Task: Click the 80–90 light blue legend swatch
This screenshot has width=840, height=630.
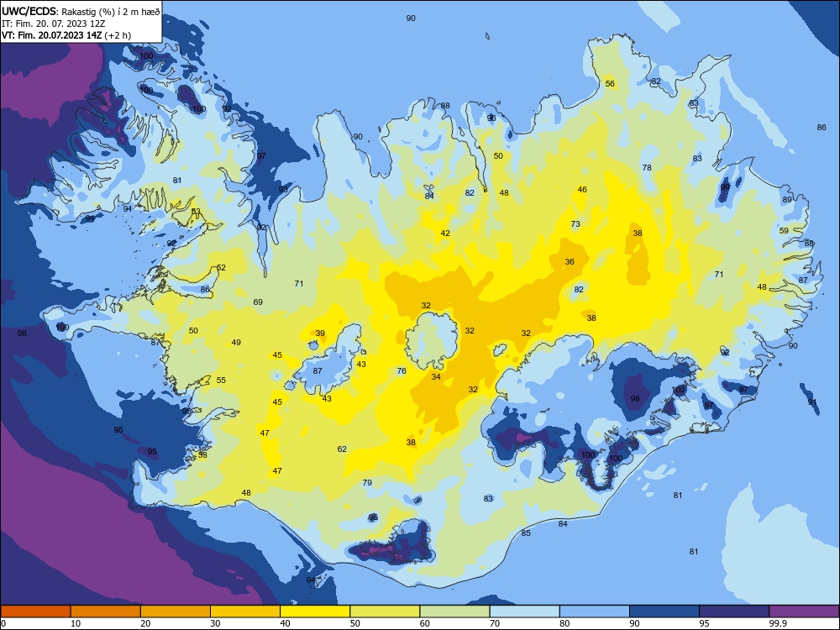Action: (x=595, y=612)
